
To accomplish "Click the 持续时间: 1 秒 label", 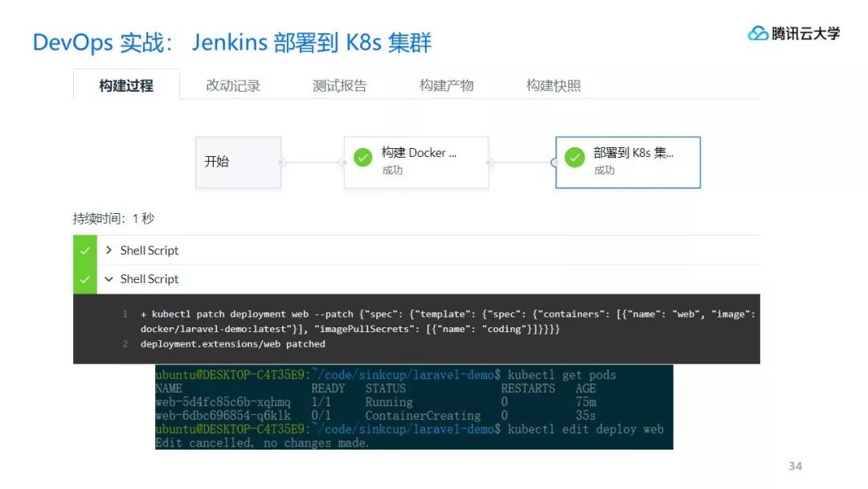I will (x=113, y=218).
